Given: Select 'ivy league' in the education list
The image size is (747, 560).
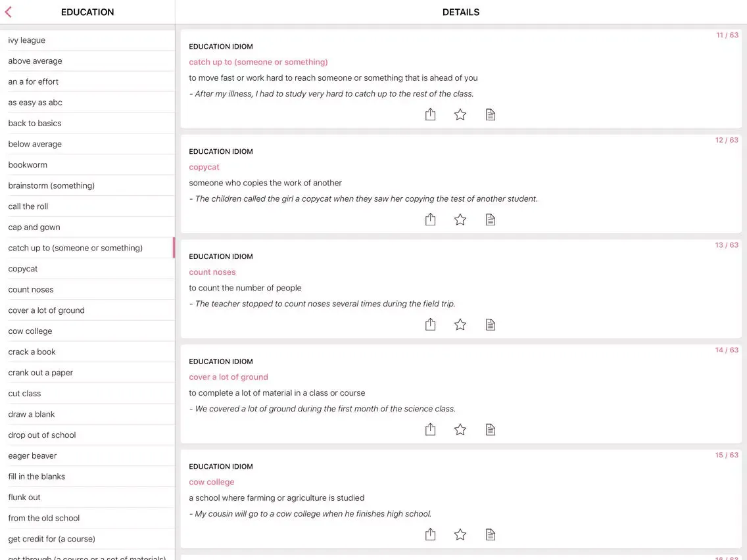Looking at the screenshot, I should pos(87,40).
